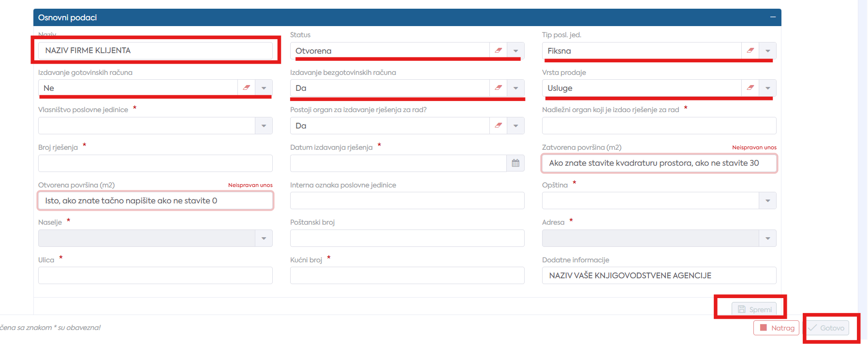Screen dimensions: 868x344
Task: Click the Gotovo button
Action: coord(826,328)
